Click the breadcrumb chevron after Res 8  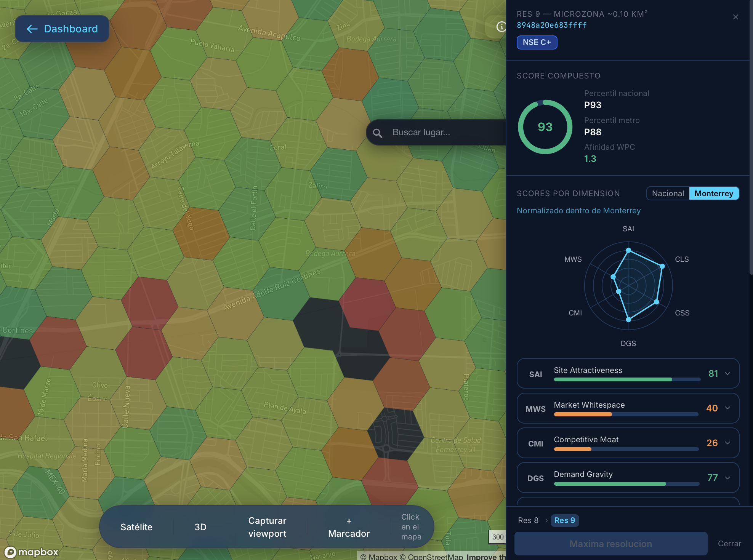click(546, 520)
